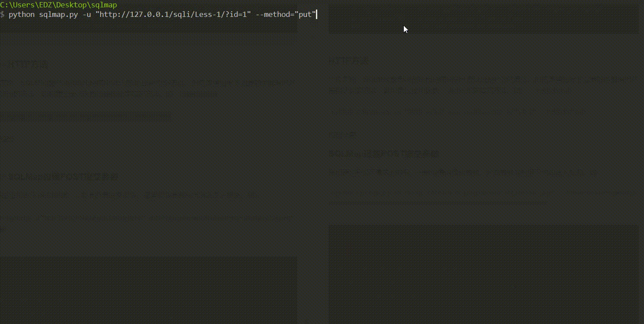Click the quoted URL http://127.0.0.1/sqli/Less-1/?id=1

(x=173, y=15)
